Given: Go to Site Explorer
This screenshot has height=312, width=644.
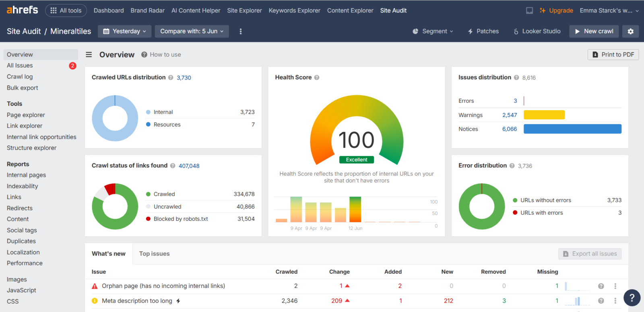Looking at the screenshot, I should 244,10.
